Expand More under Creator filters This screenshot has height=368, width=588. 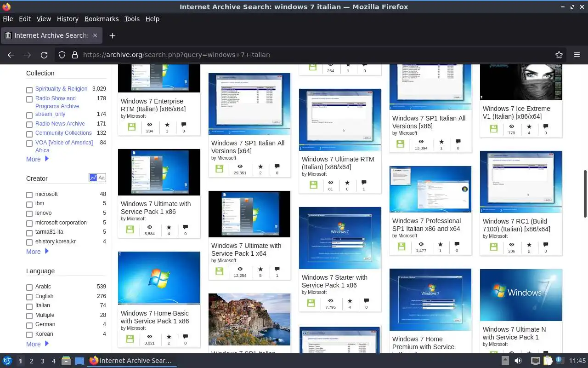pyautogui.click(x=37, y=252)
